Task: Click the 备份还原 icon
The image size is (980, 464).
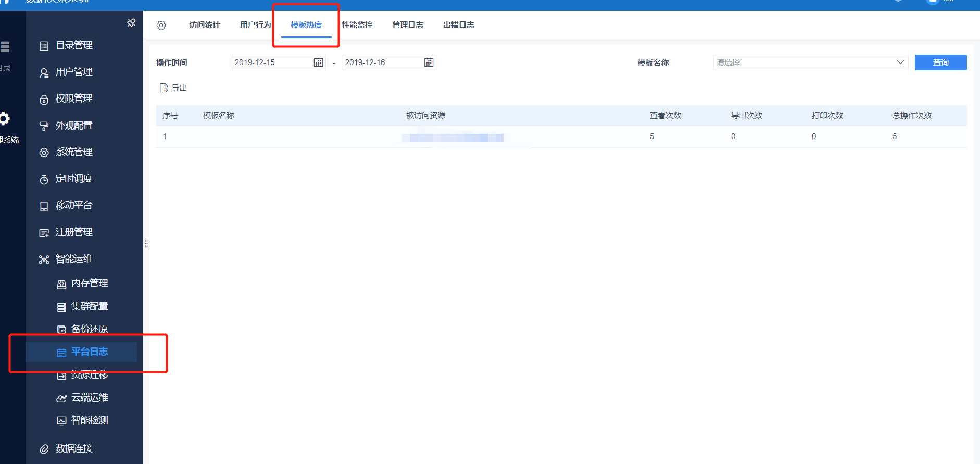Action: tap(61, 330)
